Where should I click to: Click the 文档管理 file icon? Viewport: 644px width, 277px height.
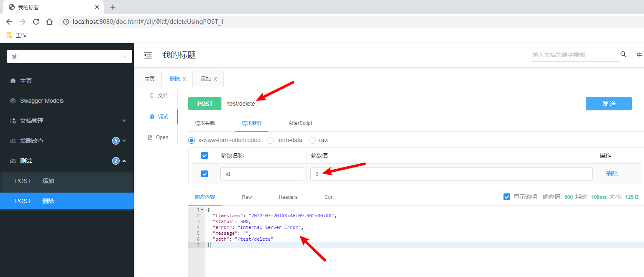coord(13,121)
